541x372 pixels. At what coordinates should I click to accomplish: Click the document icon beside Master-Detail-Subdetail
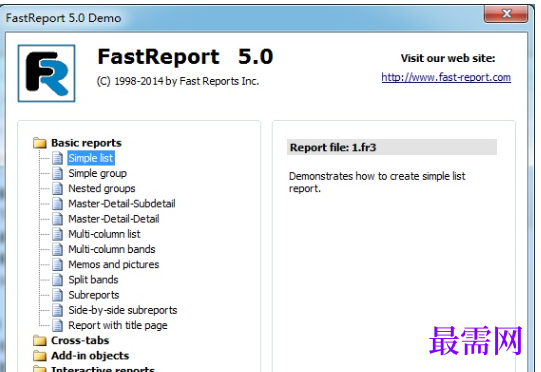(x=58, y=204)
